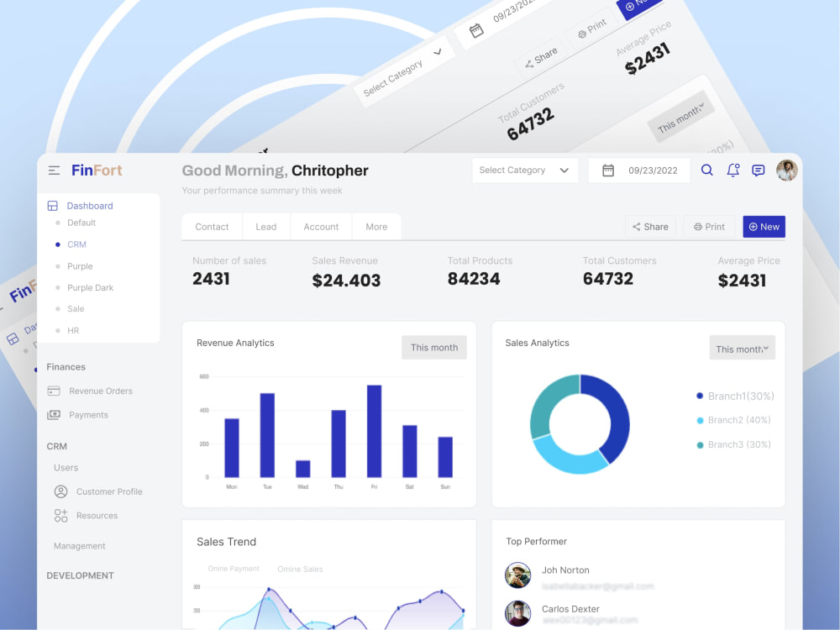
Task: Click the Share button
Action: coord(650,227)
